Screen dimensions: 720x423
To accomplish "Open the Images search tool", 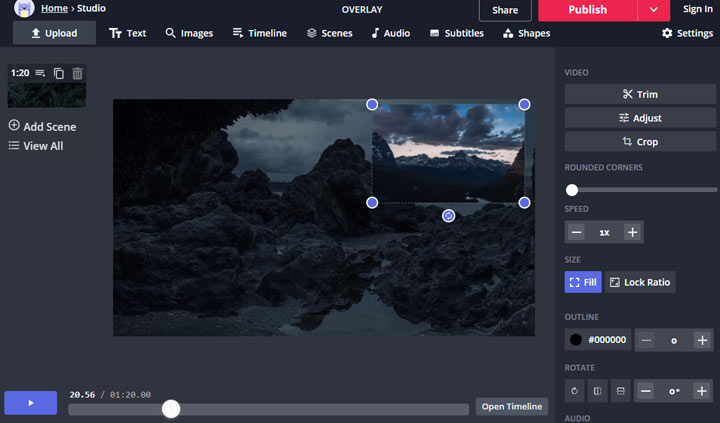I will (x=189, y=33).
